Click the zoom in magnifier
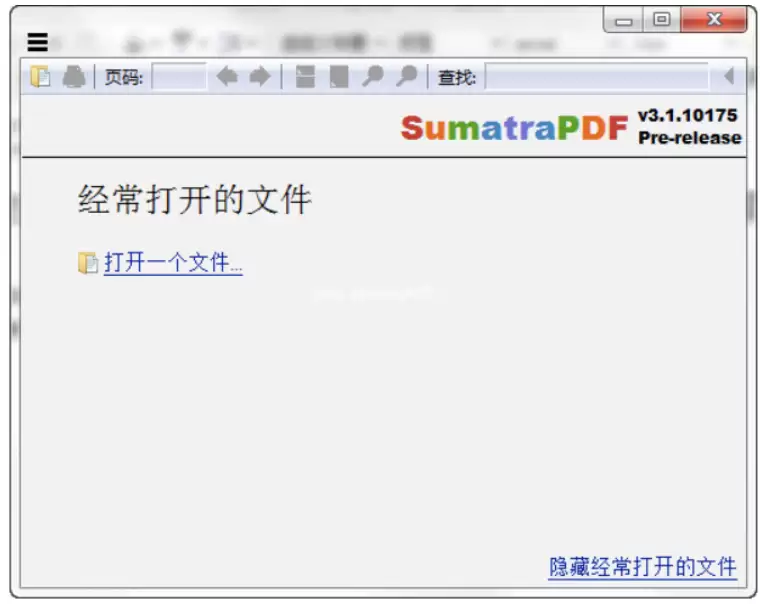The height and width of the screenshot is (604, 760). tap(406, 76)
